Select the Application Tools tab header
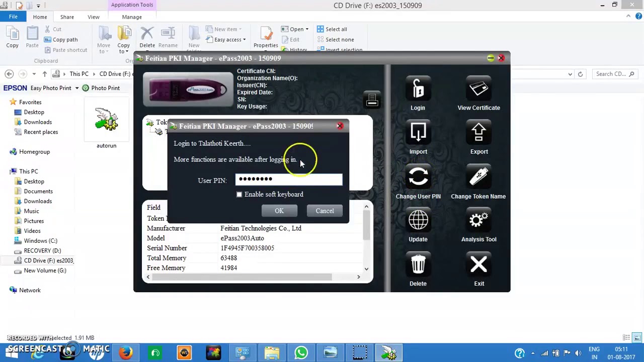 pos(132,5)
